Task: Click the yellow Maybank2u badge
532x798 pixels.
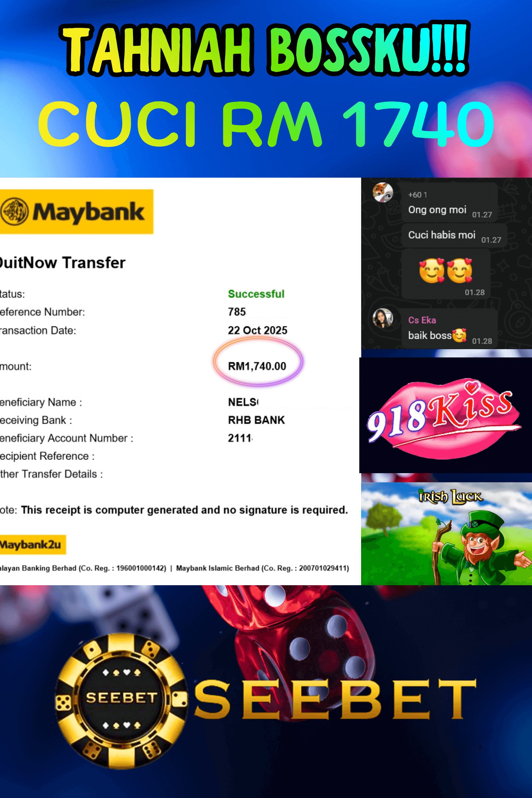Action: [32, 545]
